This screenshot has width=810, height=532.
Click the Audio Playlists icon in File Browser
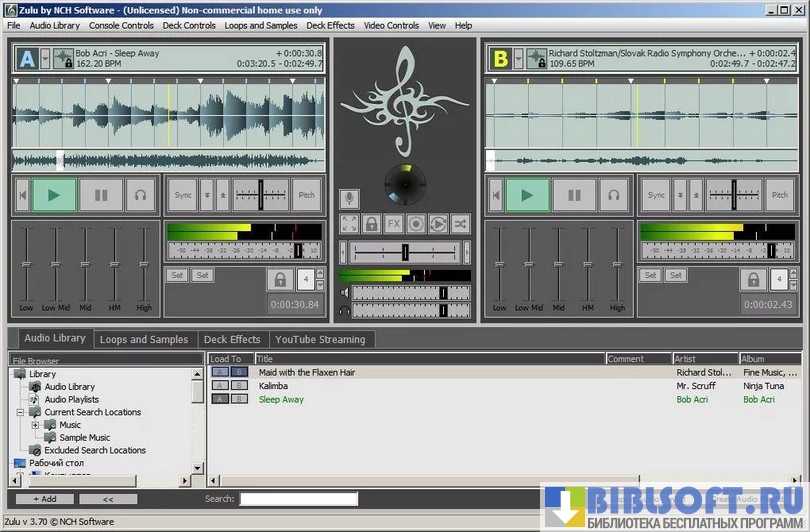pyautogui.click(x=36, y=399)
